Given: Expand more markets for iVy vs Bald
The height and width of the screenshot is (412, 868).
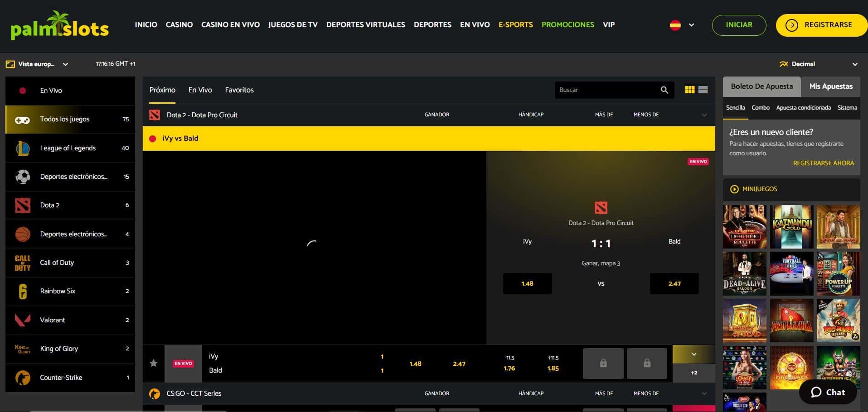Looking at the screenshot, I should [x=693, y=355].
